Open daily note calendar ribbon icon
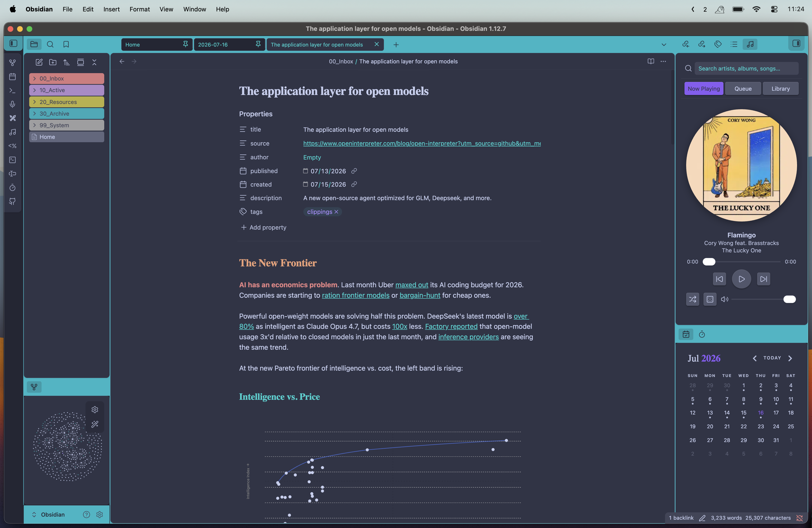The height and width of the screenshot is (528, 812). point(13,77)
